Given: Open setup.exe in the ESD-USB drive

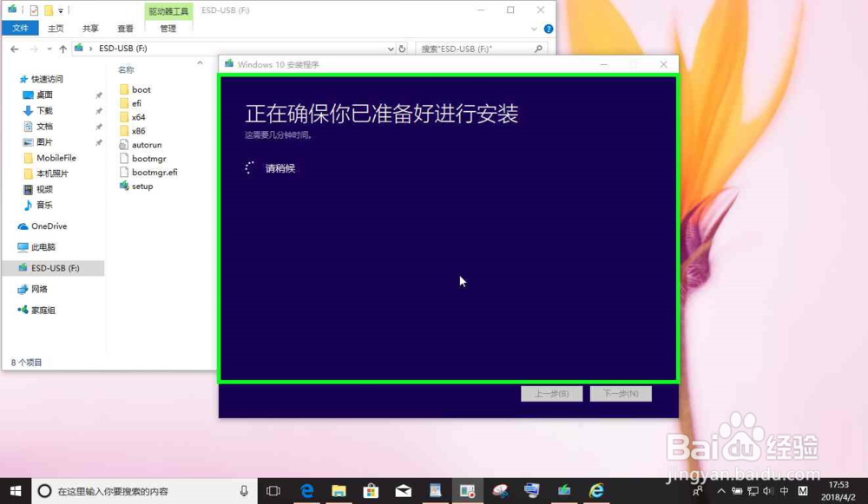Looking at the screenshot, I should (x=141, y=186).
